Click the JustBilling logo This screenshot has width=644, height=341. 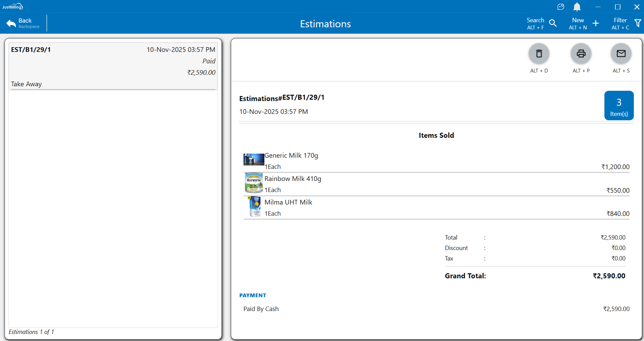click(x=12, y=7)
